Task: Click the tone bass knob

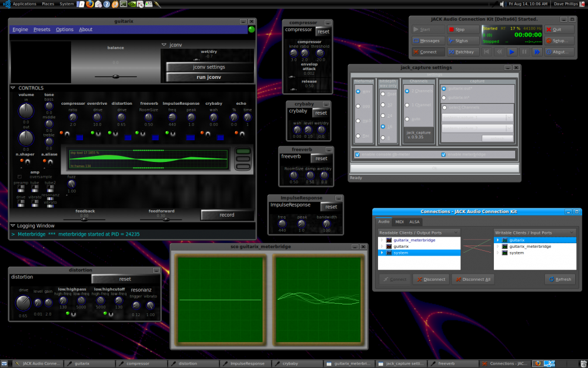Action: [49, 106]
